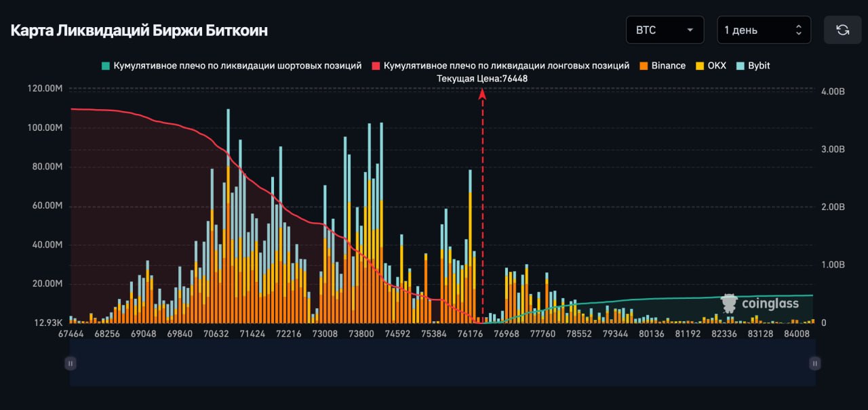Click the left axis value 80.00M
This screenshot has height=410, width=868.
47,167
